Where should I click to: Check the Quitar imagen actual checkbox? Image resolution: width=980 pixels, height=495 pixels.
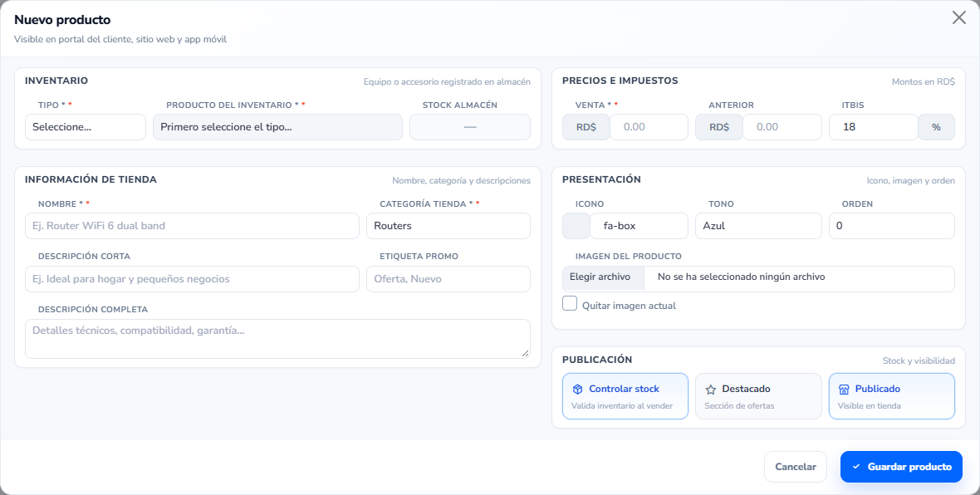pos(570,304)
